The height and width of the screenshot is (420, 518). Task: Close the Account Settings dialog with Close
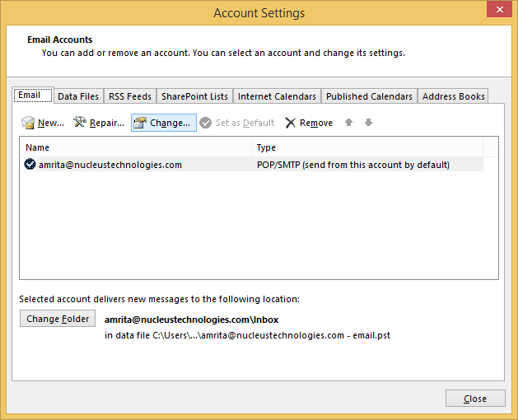[475, 399]
